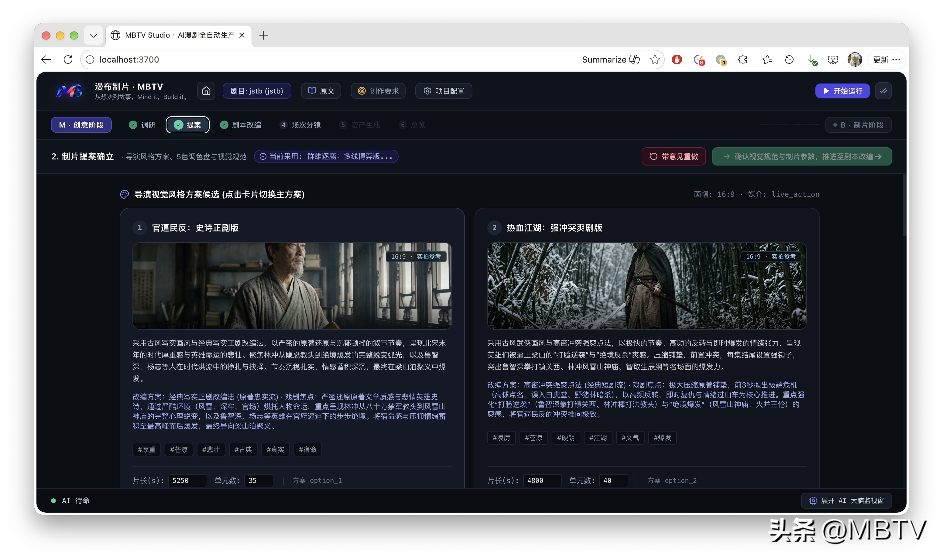Viewport: 943px width, 560px height.
Task: Click the 当前采用 current plan badge
Action: (326, 157)
